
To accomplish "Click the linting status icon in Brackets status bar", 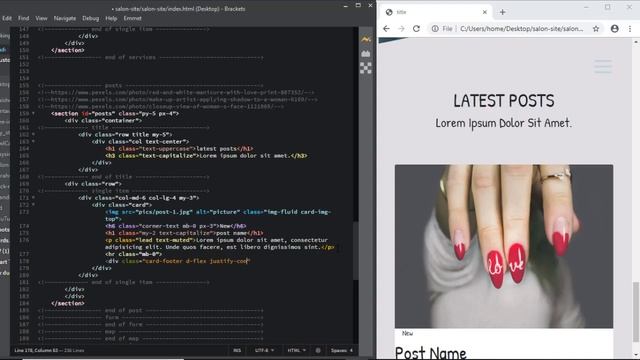I will click(318, 350).
